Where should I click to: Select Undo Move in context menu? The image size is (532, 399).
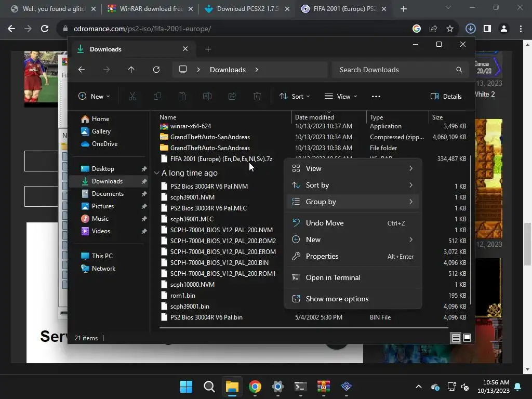tap(353, 223)
